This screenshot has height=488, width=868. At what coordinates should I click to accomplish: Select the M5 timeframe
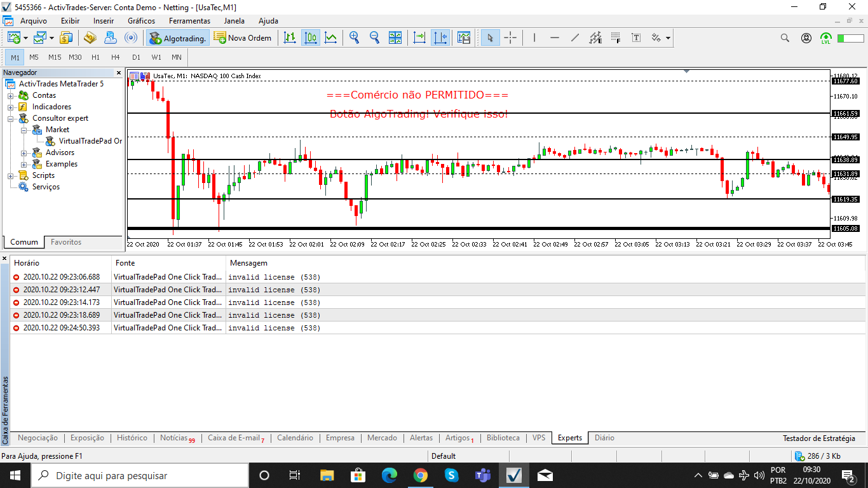[34, 57]
